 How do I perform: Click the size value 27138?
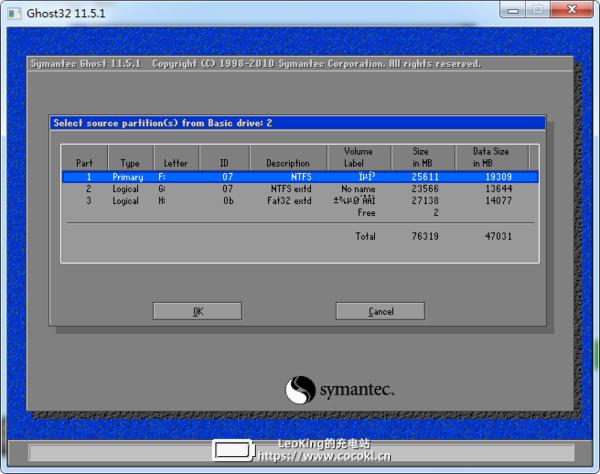425,200
